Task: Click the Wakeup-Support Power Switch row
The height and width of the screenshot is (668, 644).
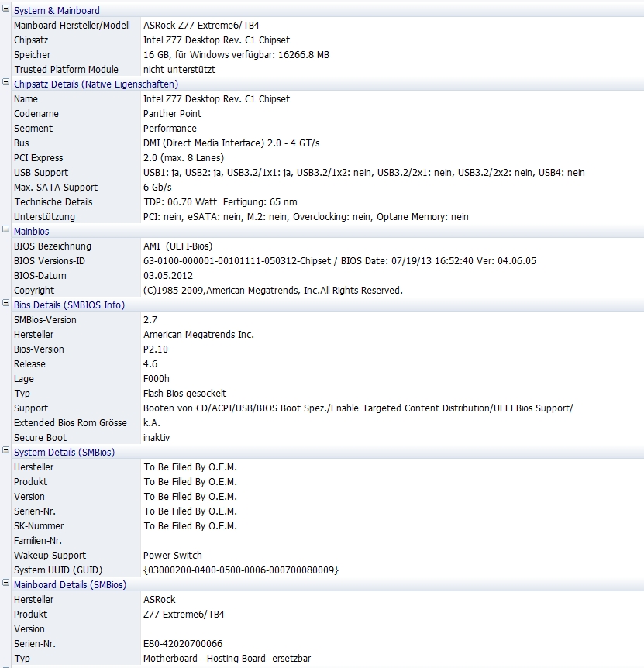Action: click(x=328, y=556)
